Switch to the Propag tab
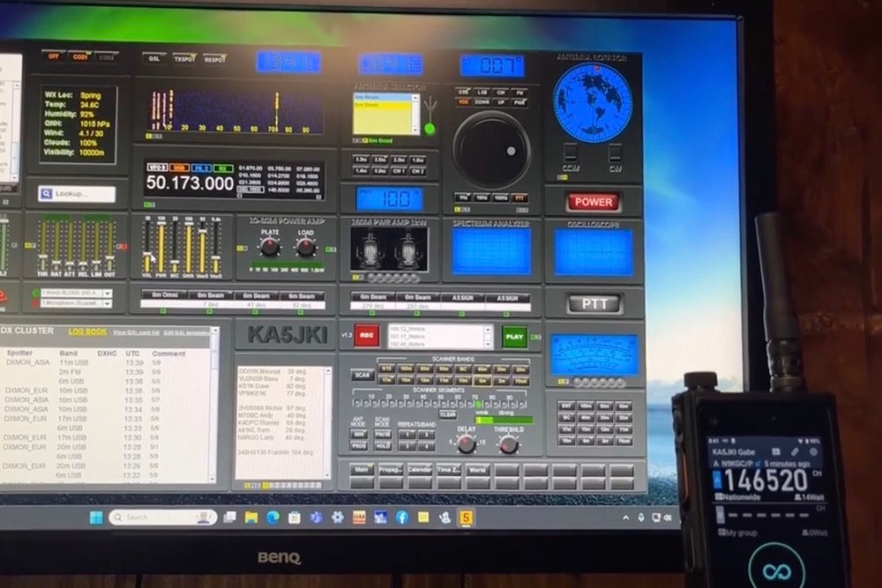Screen dimensions: 882x588 tap(390, 468)
